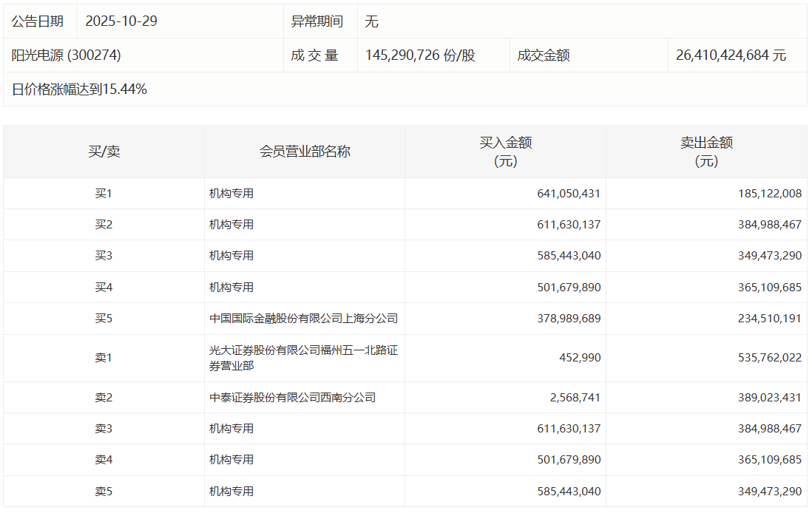Viewport: 812px width, 516px height.
Task: Click the 买入金额 column header
Action: tap(505, 152)
